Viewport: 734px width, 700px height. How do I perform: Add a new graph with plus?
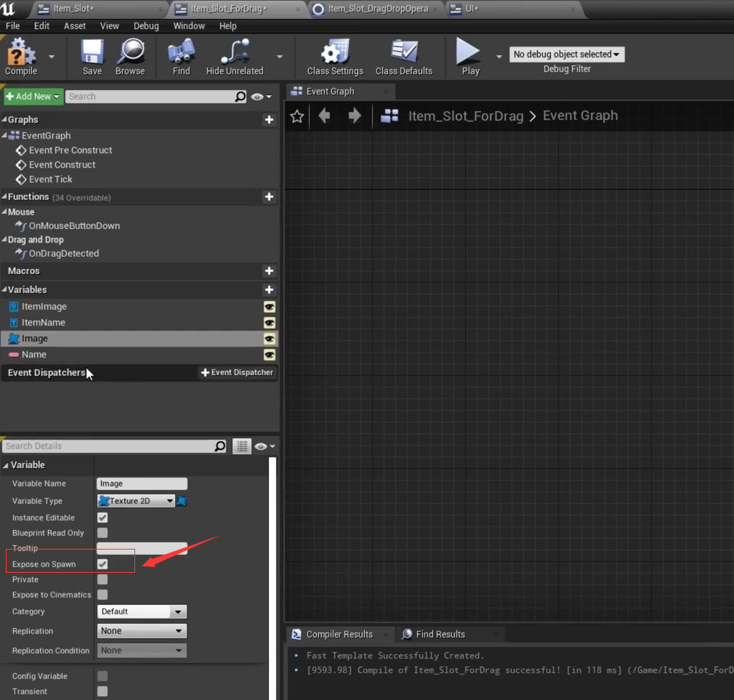pos(269,120)
